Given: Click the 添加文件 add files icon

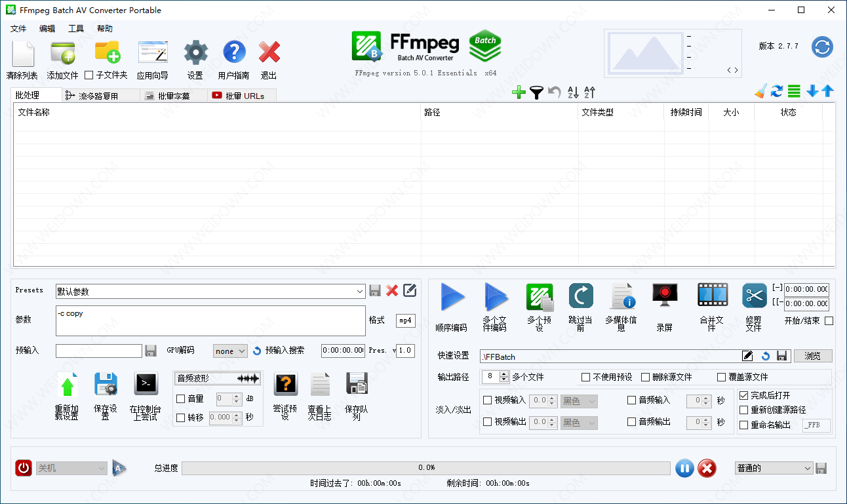Looking at the screenshot, I should point(63,53).
